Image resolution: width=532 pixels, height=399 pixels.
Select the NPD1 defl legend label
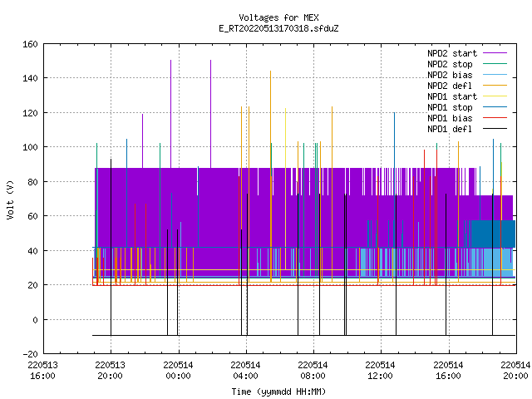(450, 129)
